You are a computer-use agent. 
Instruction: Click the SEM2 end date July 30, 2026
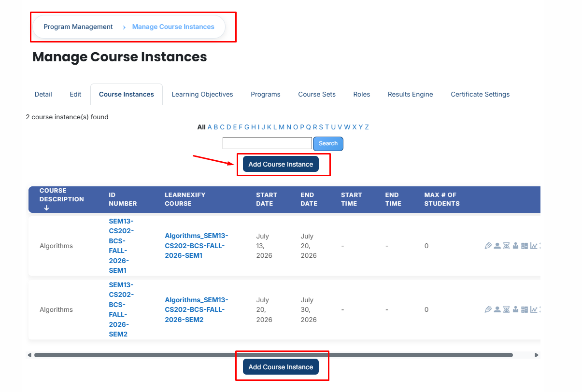[x=309, y=309]
